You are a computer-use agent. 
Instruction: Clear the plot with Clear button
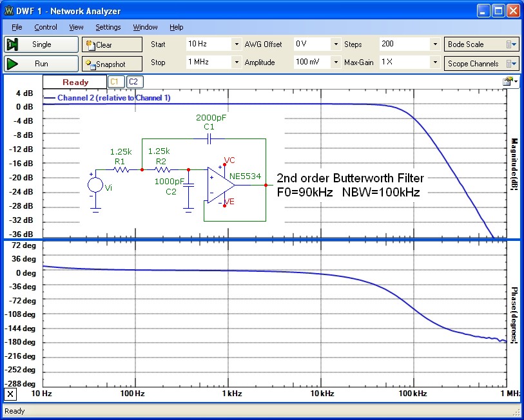point(112,44)
